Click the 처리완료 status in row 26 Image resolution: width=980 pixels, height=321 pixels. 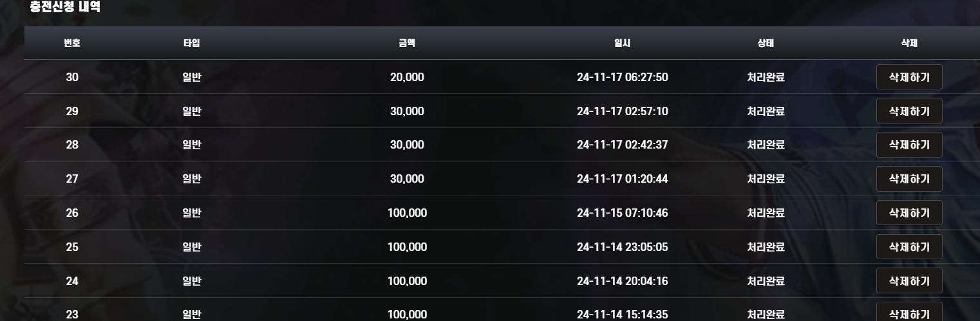click(766, 213)
